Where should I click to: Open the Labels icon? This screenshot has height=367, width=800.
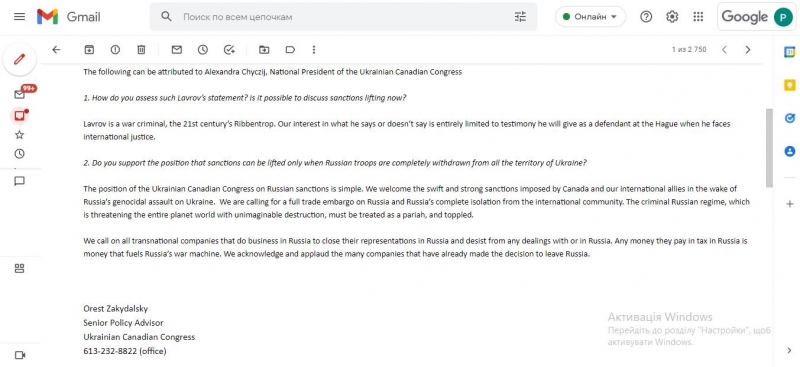(290, 50)
